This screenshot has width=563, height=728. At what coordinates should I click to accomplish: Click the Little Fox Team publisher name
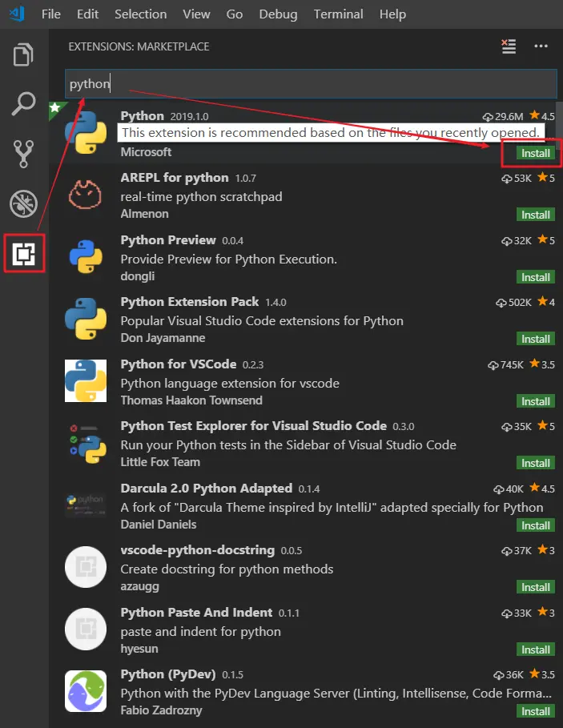pos(160,462)
